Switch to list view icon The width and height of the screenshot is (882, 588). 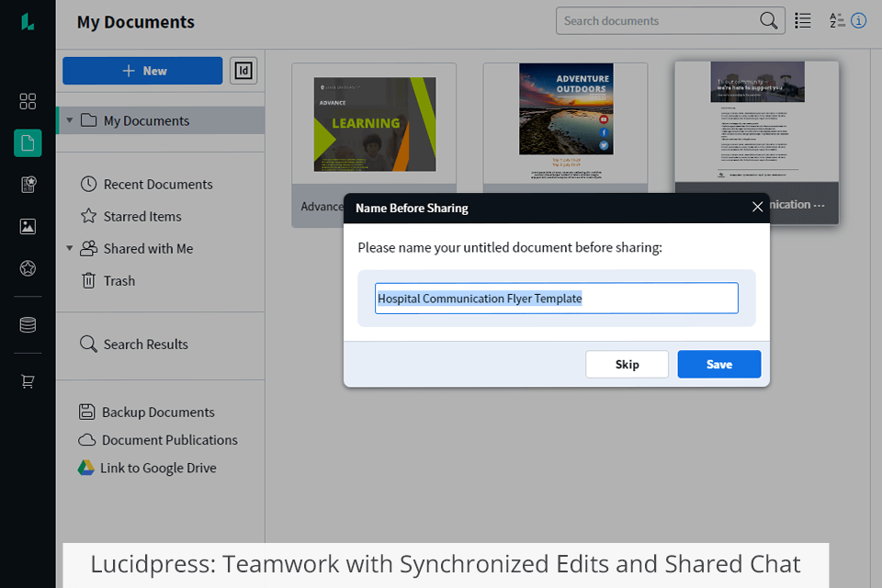[803, 21]
